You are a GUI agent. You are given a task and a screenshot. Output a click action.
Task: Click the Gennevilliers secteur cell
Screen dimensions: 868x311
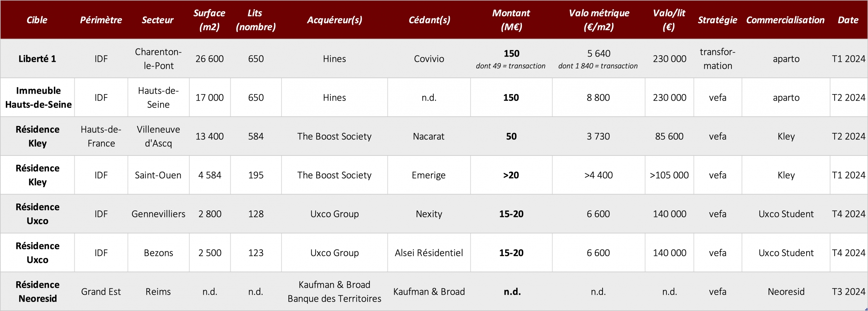pos(158,214)
